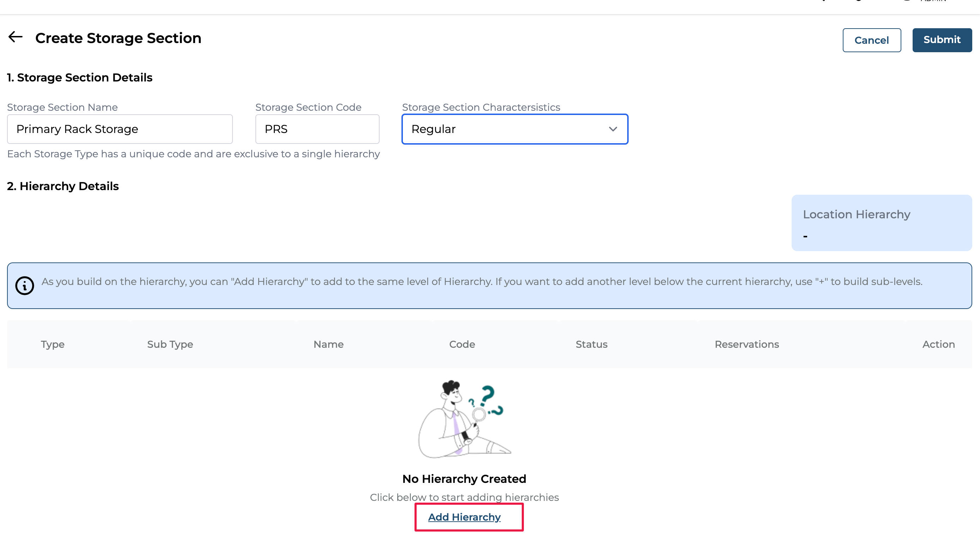Click the Storage Section Details section heading
The height and width of the screenshot is (546, 980).
tap(79, 77)
